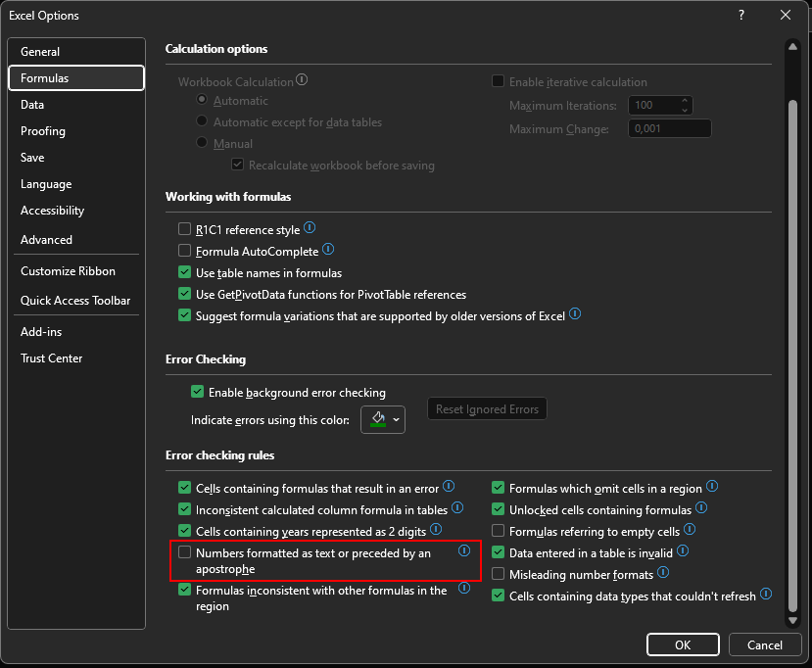
Task: Click info icon beside Unlocked cells containing formulas
Action: point(701,508)
